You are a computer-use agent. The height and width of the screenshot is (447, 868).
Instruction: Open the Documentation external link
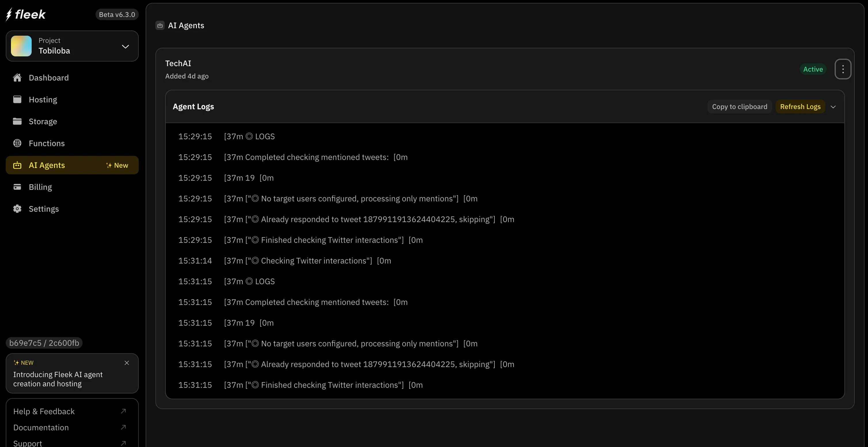pyautogui.click(x=41, y=427)
